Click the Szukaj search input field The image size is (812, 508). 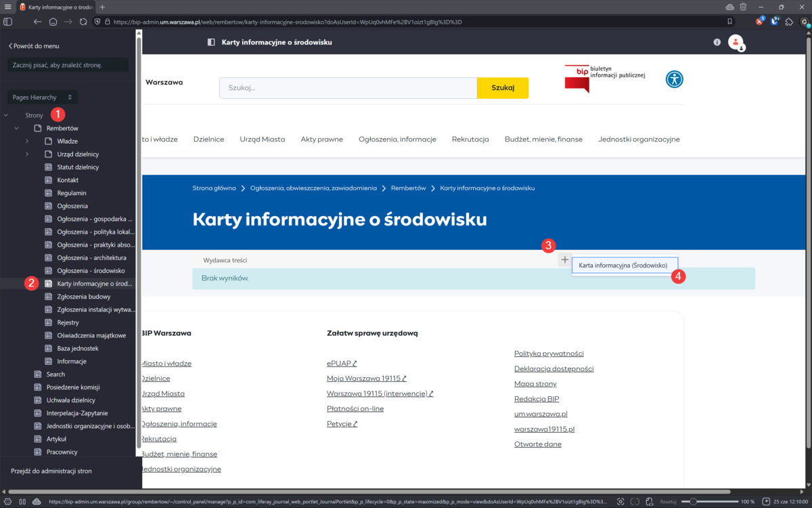pos(348,87)
